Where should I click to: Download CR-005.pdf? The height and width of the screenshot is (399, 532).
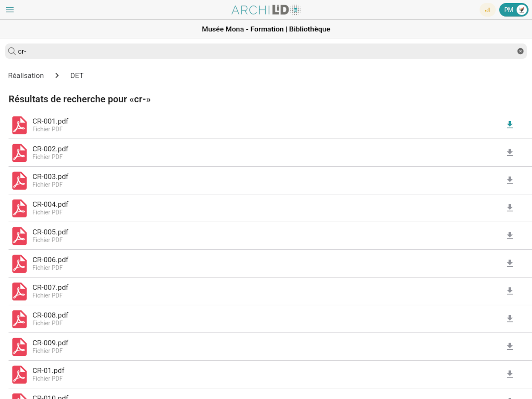[510, 235]
